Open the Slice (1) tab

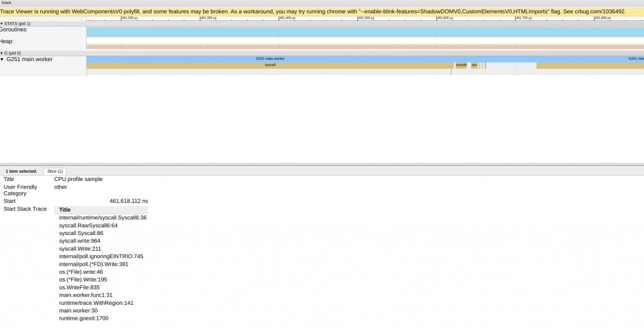pos(55,171)
